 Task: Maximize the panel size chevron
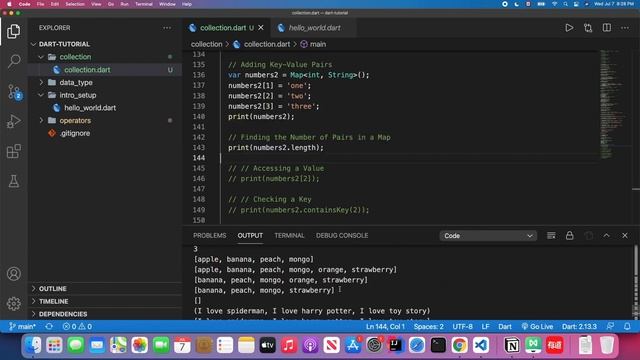coord(607,236)
